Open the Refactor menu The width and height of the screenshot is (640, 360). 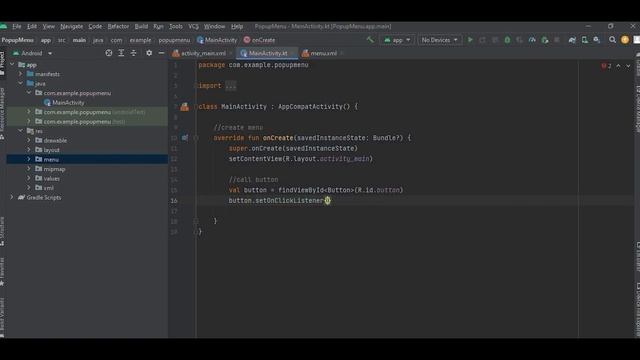[x=118, y=27]
